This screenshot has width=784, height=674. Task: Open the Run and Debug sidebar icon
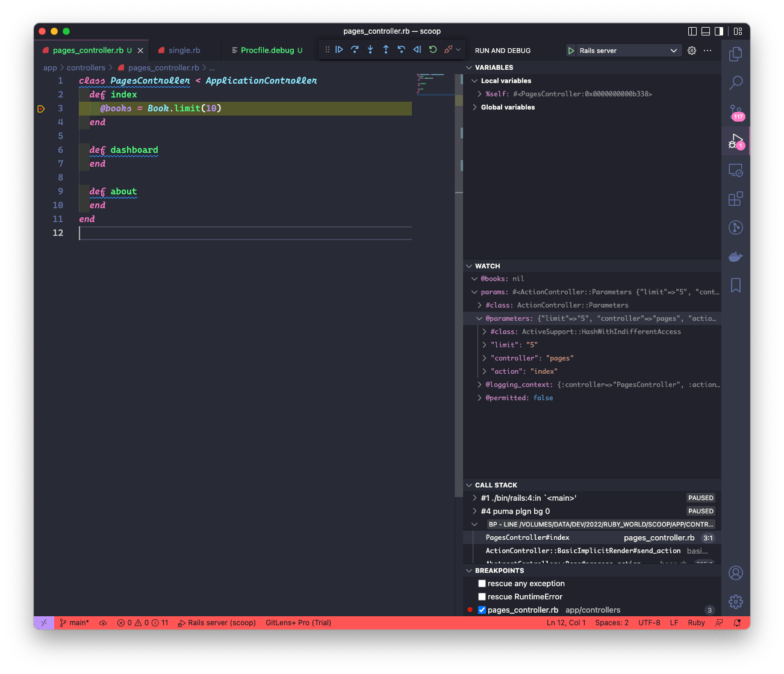pos(735,141)
